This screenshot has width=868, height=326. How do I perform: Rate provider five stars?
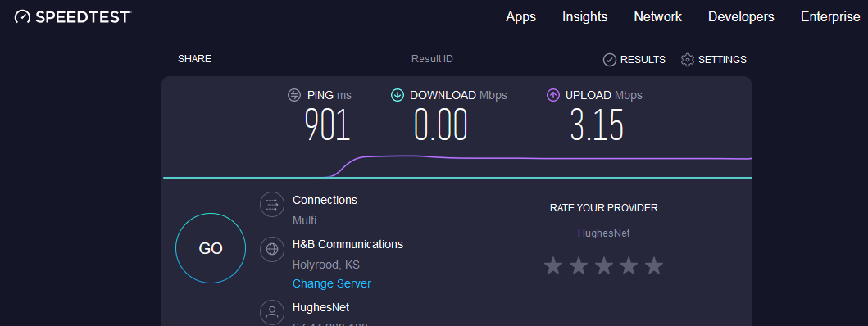point(654,265)
